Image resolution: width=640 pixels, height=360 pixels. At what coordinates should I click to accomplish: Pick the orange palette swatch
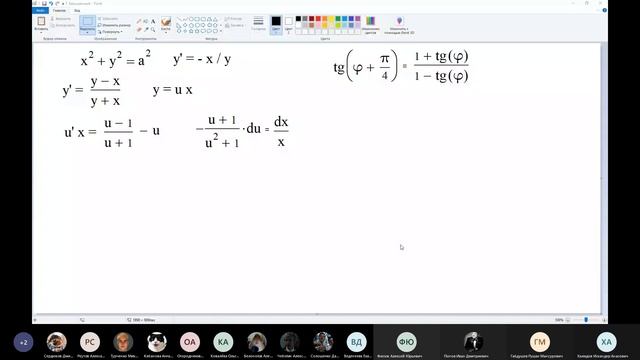(x=325, y=19)
